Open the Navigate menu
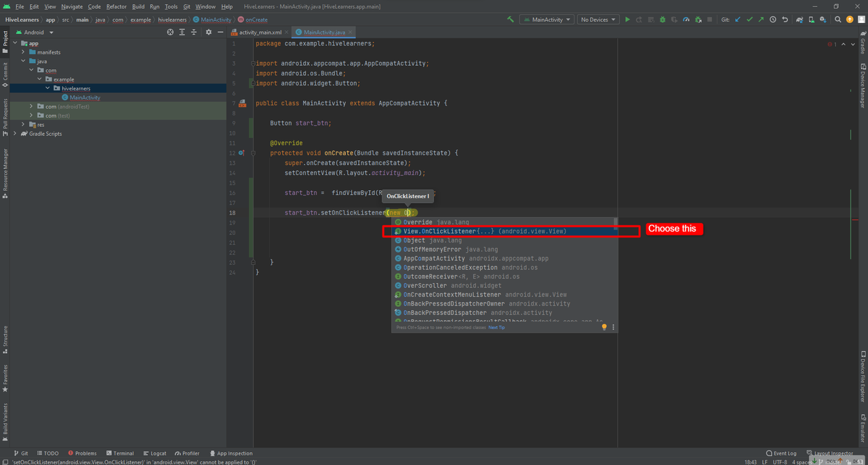The height and width of the screenshot is (465, 868). tap(72, 7)
